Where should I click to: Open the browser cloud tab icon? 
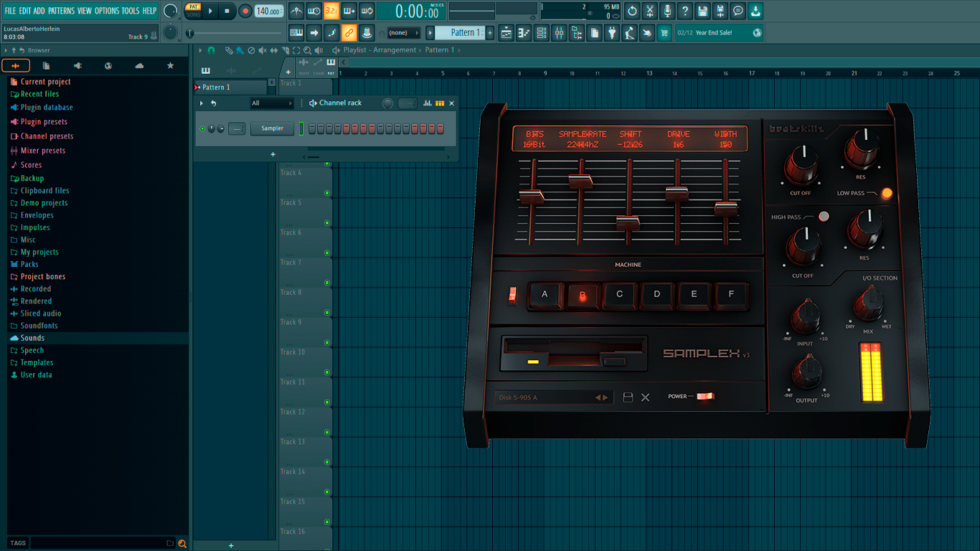pyautogui.click(x=139, y=66)
